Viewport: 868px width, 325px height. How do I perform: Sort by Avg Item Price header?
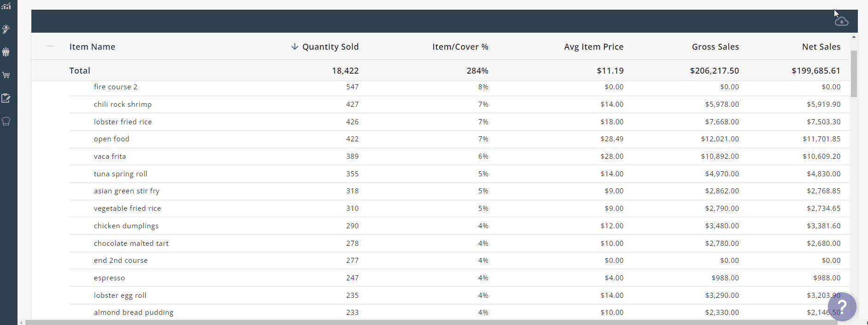(x=593, y=46)
